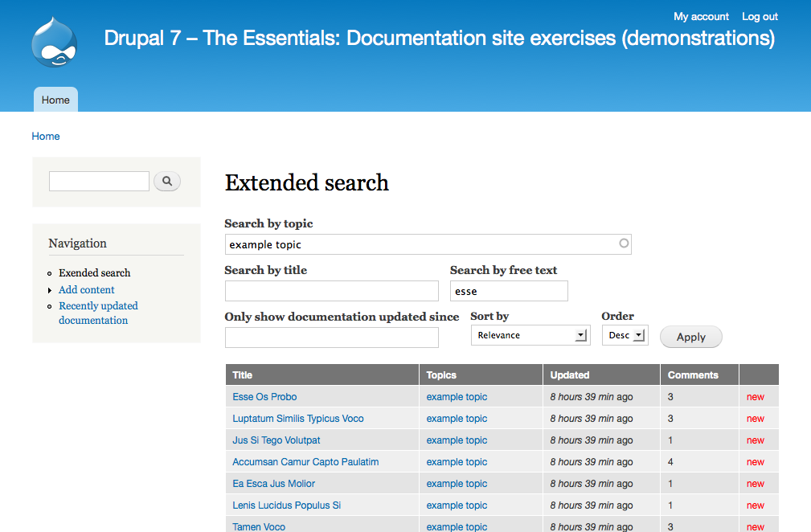Focus the sidebar search text box
Viewport: 811px width, 532px height.
tap(99, 182)
